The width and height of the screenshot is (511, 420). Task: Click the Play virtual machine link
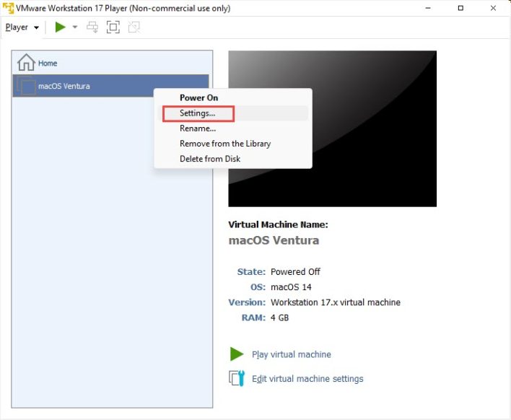(x=292, y=354)
